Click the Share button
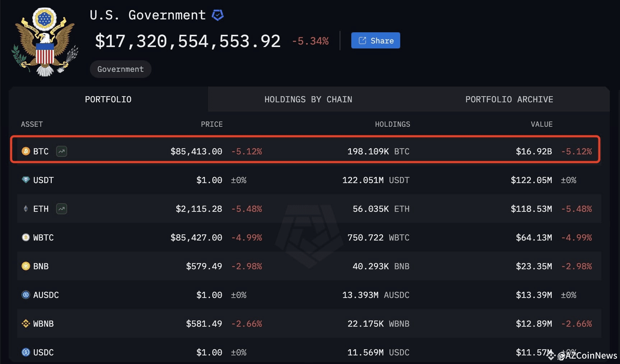Viewport: 620px width, 364px height. 375,40
